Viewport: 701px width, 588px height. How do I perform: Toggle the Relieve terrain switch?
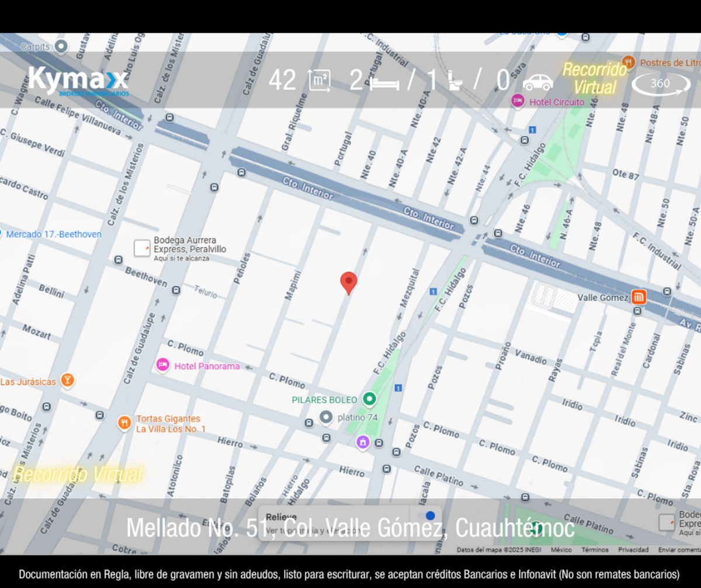coord(431,516)
